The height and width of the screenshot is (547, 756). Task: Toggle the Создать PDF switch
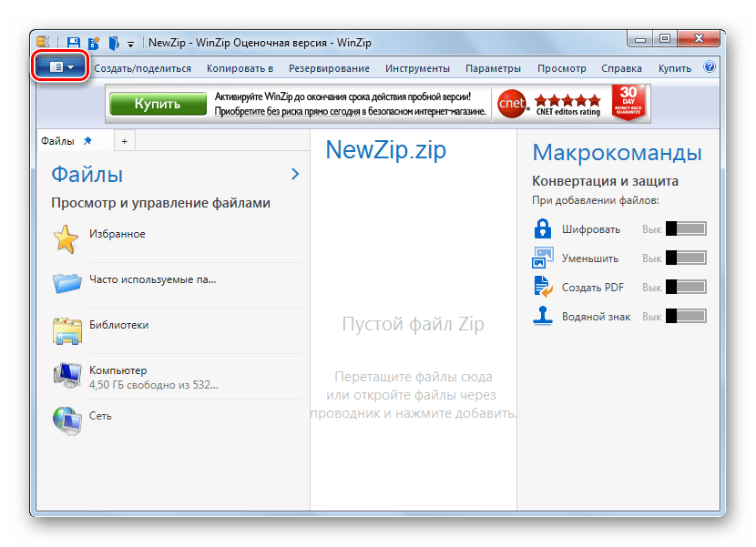(x=686, y=288)
